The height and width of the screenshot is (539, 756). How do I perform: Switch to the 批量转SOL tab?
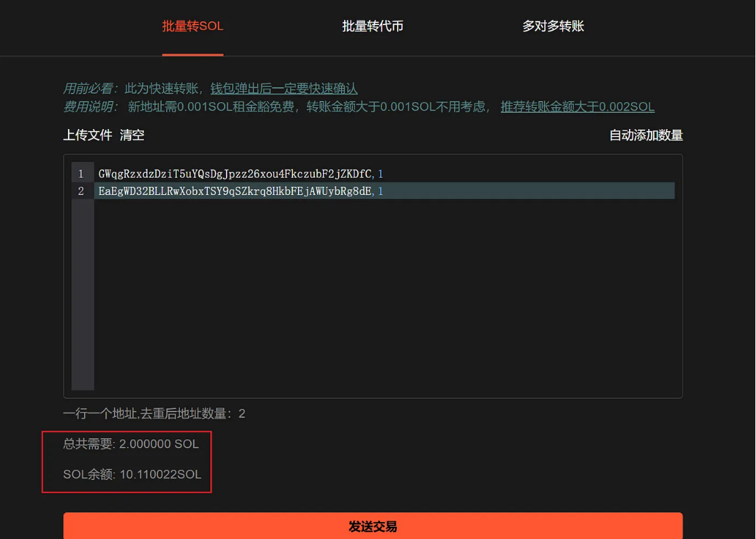[192, 26]
